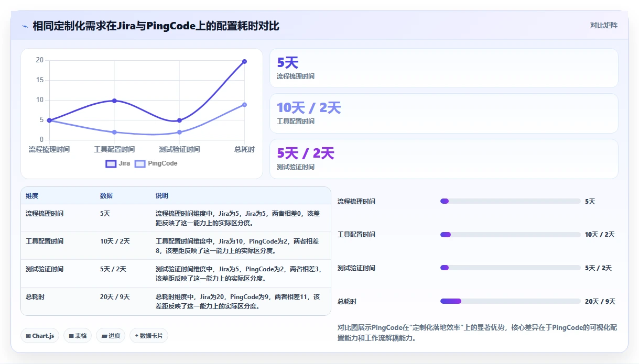Click the chart icon beside the page title
The width and height of the screenshot is (639, 364).
tap(25, 26)
